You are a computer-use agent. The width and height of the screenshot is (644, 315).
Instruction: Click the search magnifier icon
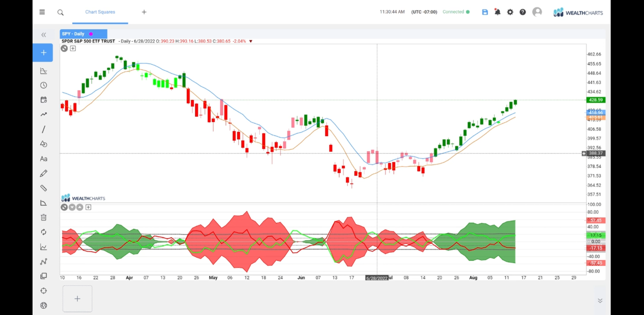[x=60, y=12]
